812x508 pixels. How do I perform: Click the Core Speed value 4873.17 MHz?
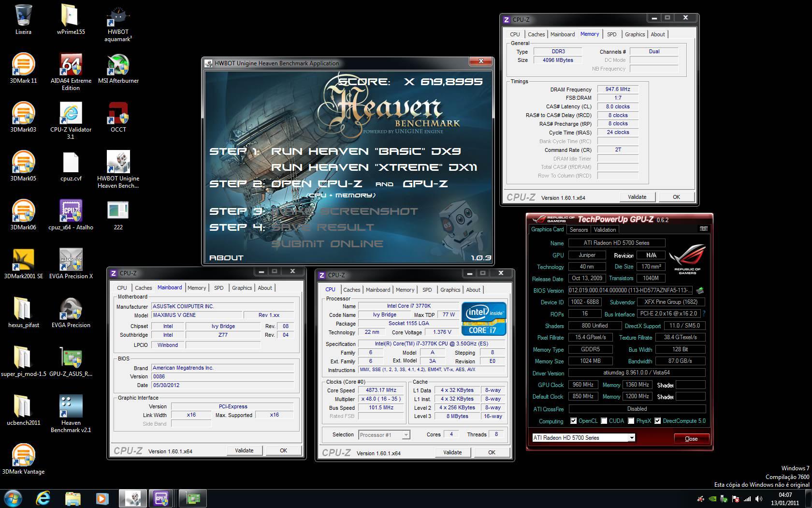tap(381, 390)
